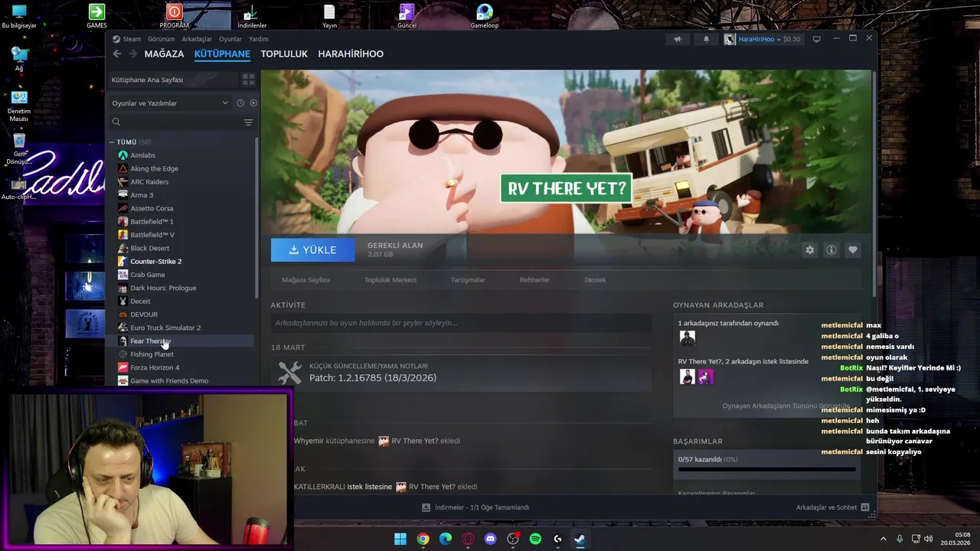Viewport: 980px width, 551px height.
Task: Switch the library to grid collections view
Action: (248, 80)
